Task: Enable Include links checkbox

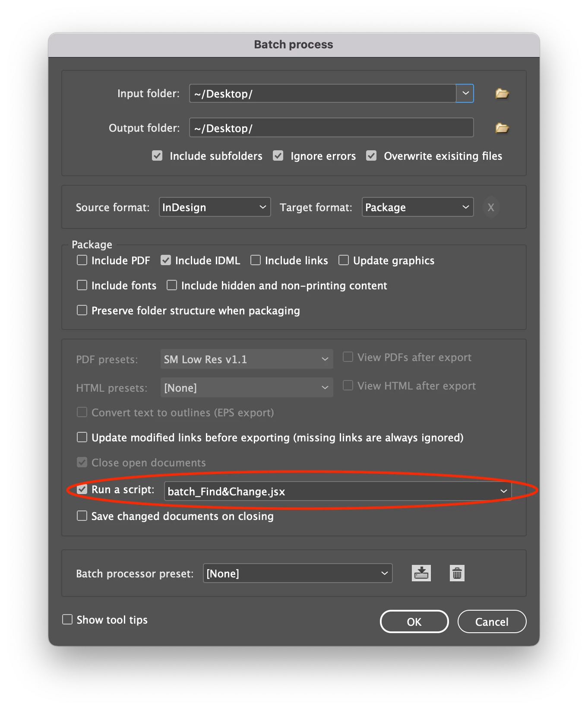Action: [256, 260]
